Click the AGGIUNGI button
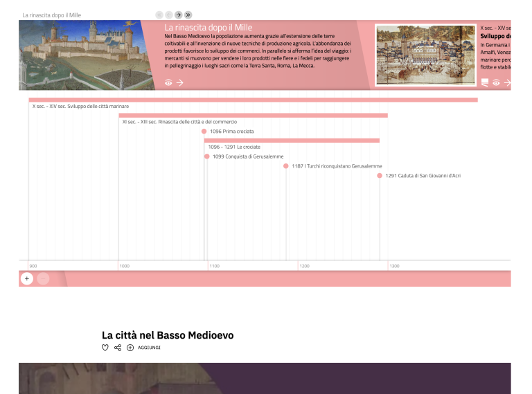The image size is (532, 394). [x=148, y=348]
